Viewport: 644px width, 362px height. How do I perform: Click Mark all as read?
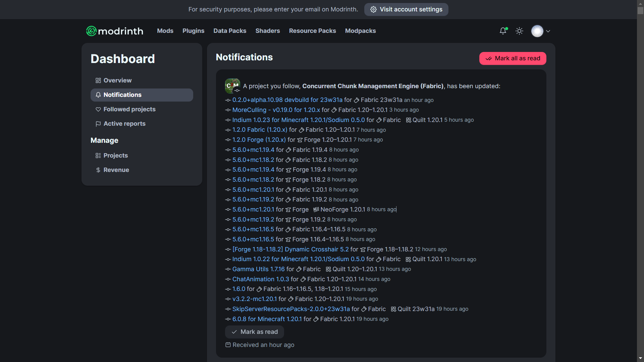coord(512,58)
